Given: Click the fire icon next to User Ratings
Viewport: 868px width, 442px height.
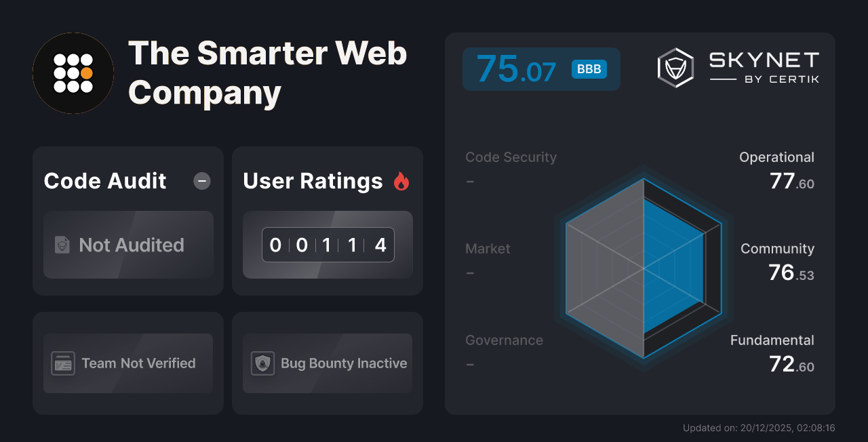Looking at the screenshot, I should tap(401, 180).
